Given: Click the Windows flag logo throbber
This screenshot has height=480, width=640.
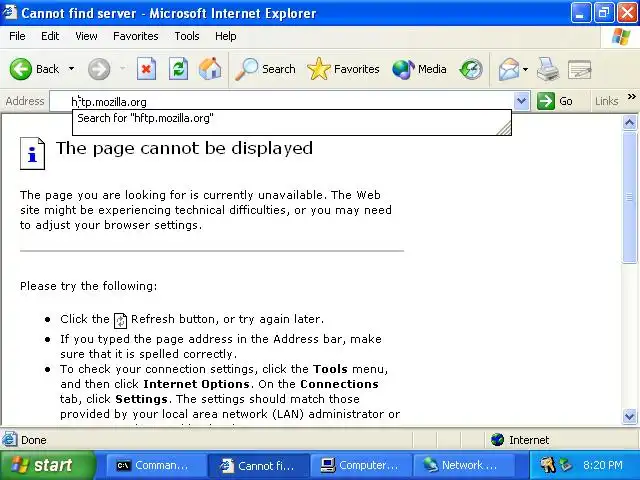Looking at the screenshot, I should (621, 36).
